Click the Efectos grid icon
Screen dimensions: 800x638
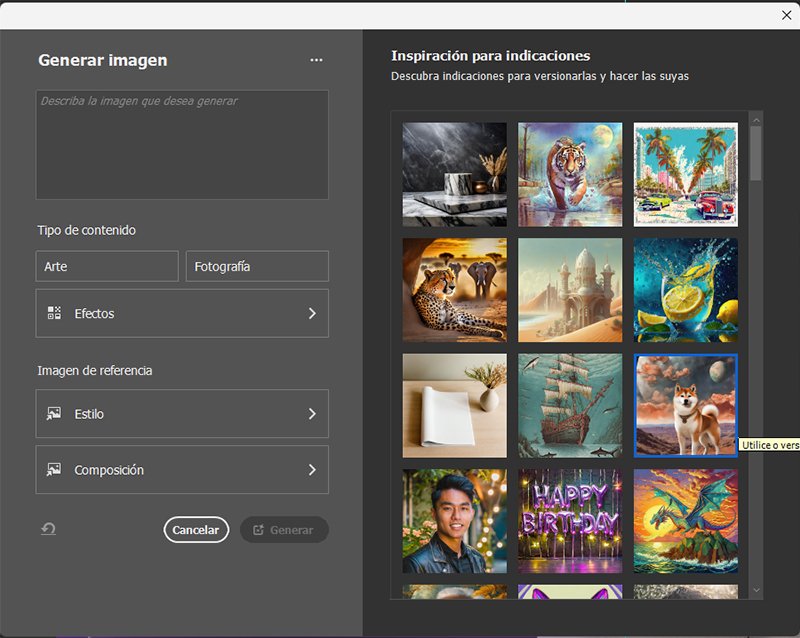[54, 313]
